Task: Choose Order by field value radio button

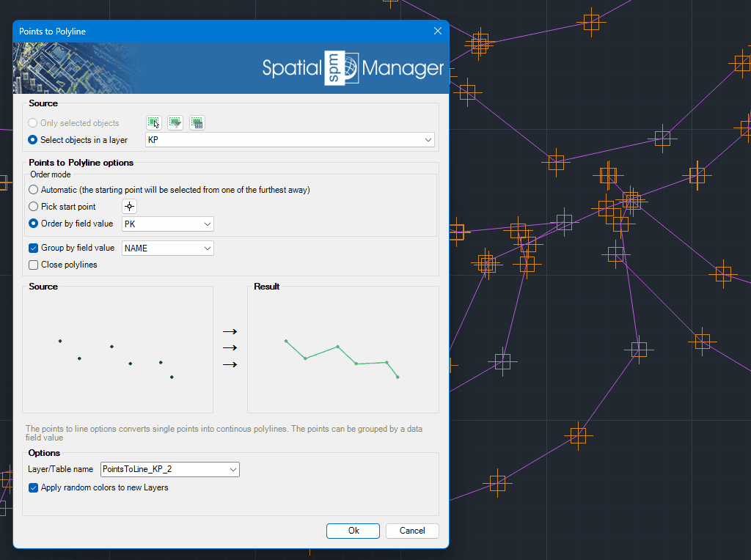Action: pos(33,224)
